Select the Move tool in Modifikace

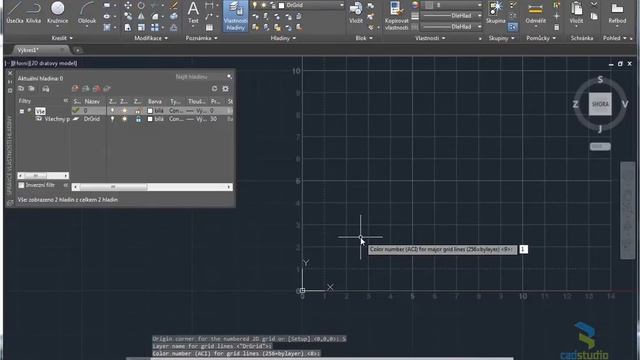pos(128,5)
